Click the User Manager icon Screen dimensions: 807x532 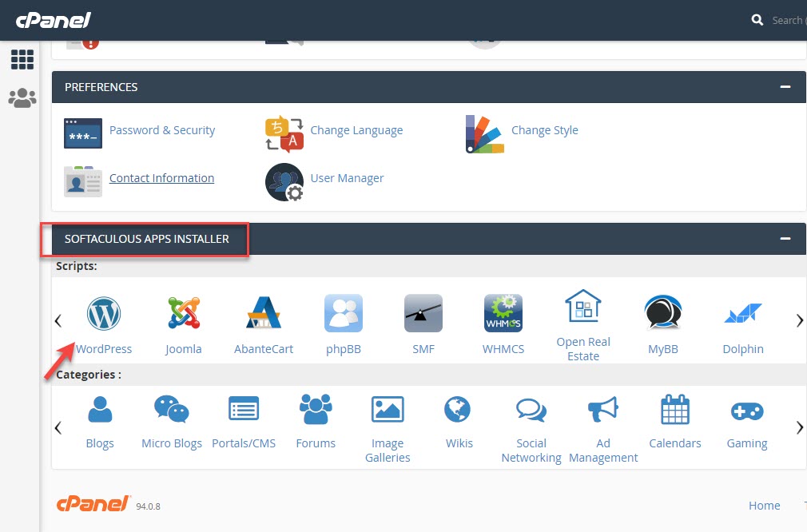coord(284,182)
